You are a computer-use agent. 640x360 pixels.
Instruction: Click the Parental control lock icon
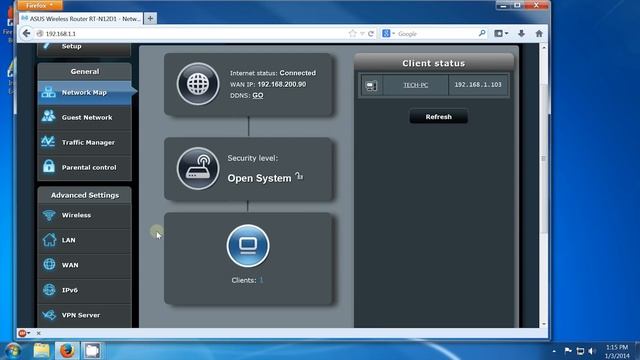point(49,166)
